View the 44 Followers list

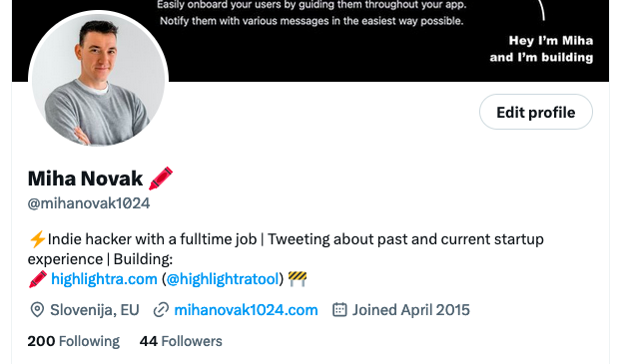[181, 341]
